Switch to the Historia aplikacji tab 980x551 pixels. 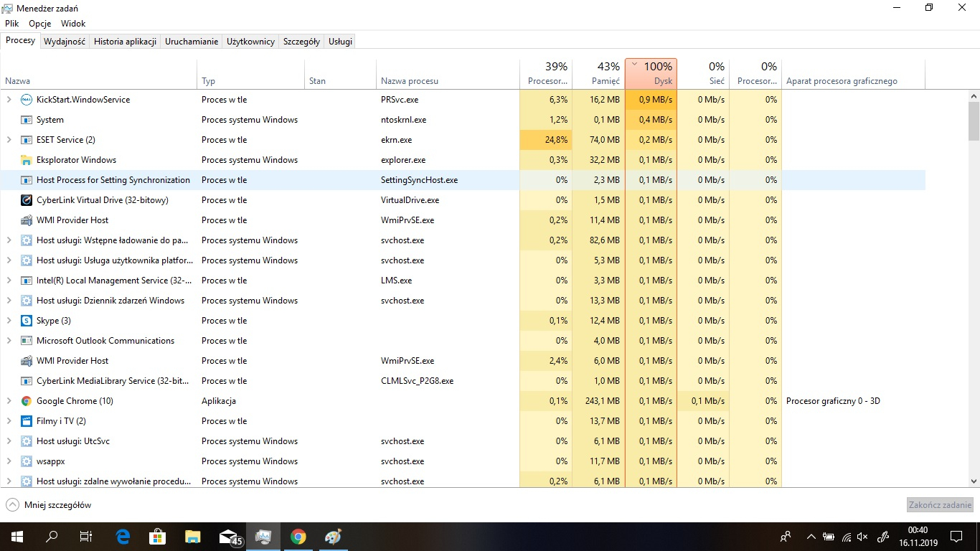pyautogui.click(x=125, y=42)
